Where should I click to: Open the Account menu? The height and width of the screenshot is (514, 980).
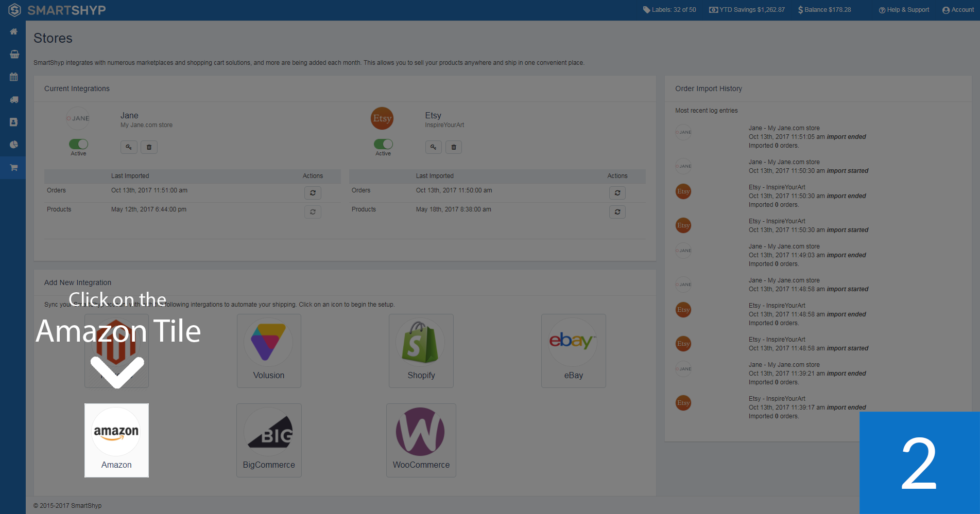point(958,10)
